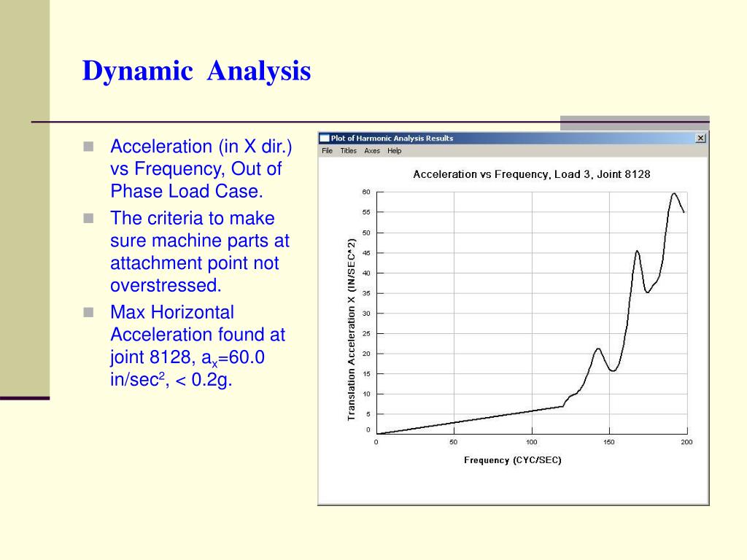Click the x-axis tick value 200
Screen dimensions: 747x560
click(686, 442)
